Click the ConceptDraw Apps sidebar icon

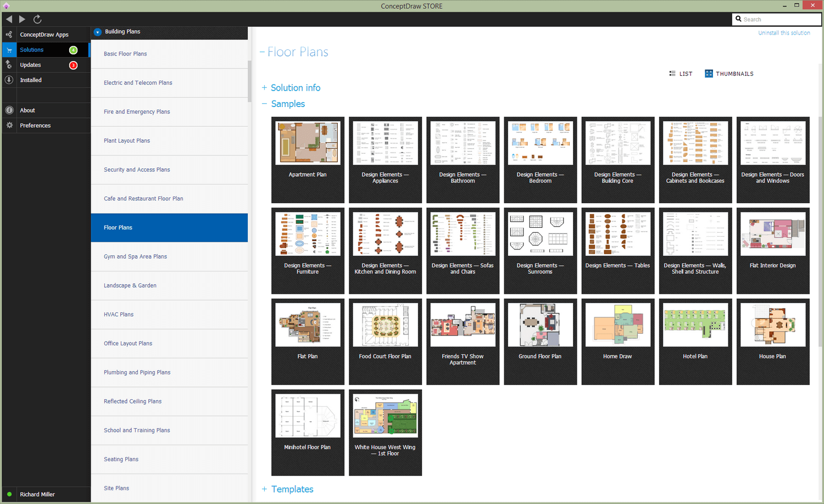tap(9, 35)
